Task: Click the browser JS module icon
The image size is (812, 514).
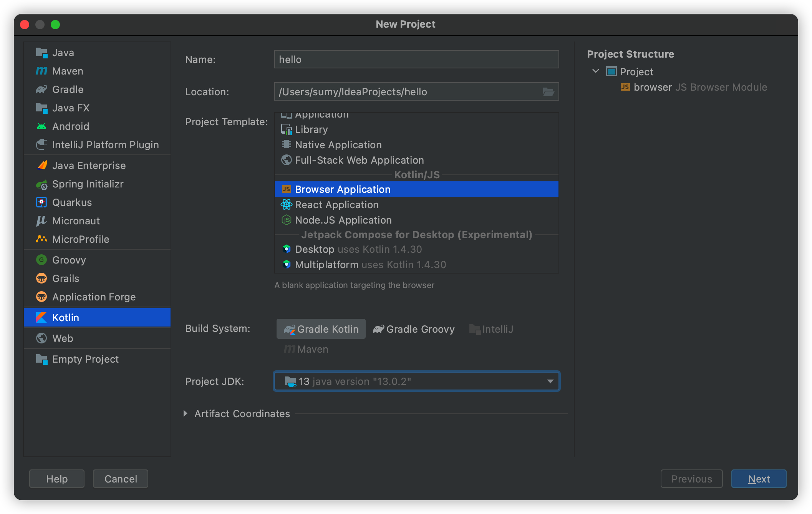Action: pos(625,87)
